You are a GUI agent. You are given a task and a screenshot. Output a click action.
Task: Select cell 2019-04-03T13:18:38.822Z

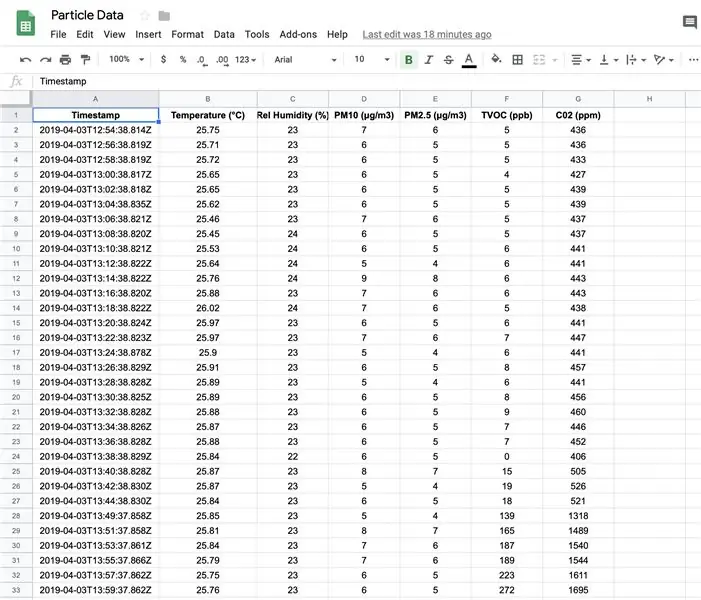tap(96, 308)
